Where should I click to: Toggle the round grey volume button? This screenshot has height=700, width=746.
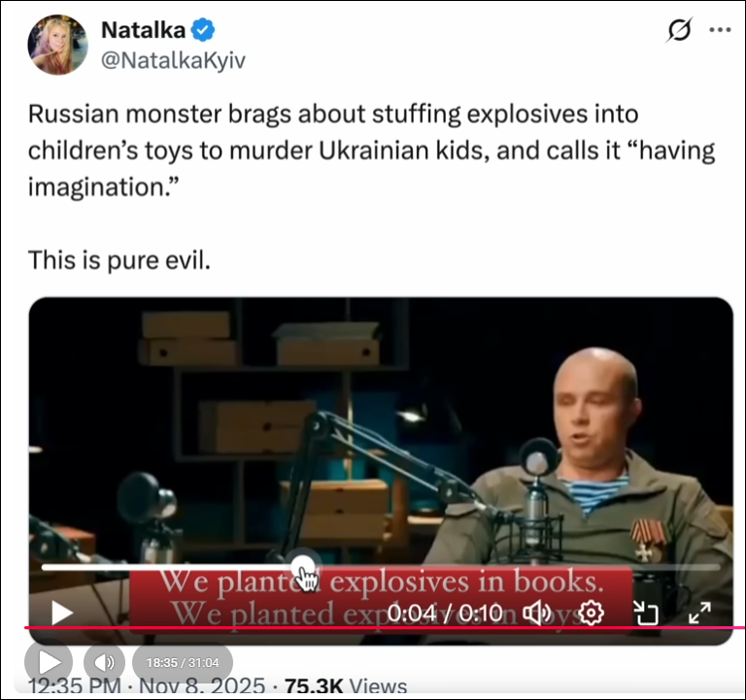(x=104, y=662)
